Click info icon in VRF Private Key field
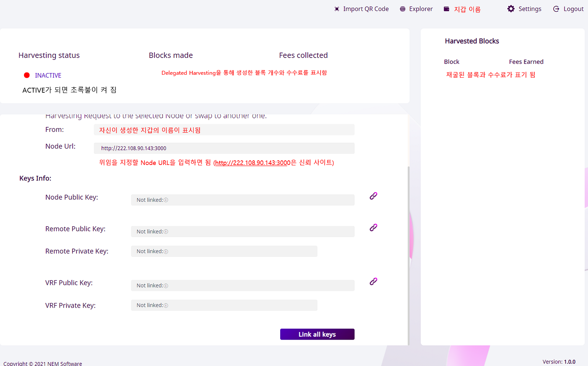 tap(166, 306)
